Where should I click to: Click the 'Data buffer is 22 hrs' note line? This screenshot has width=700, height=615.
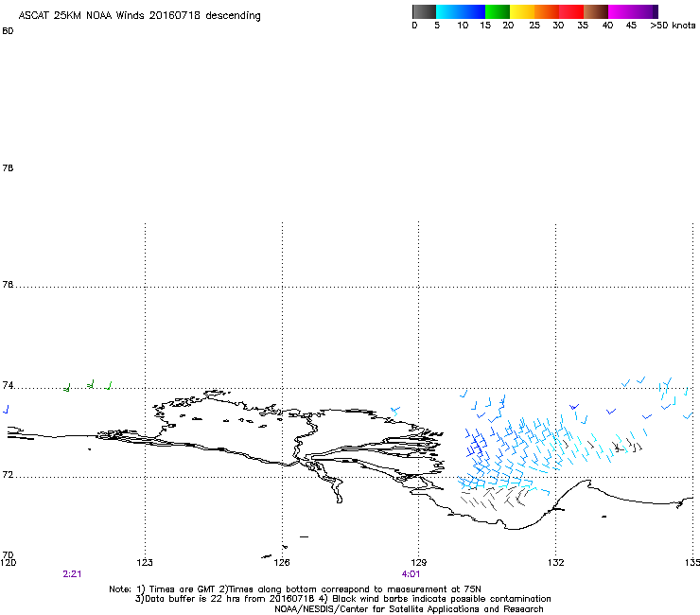[x=342, y=599]
